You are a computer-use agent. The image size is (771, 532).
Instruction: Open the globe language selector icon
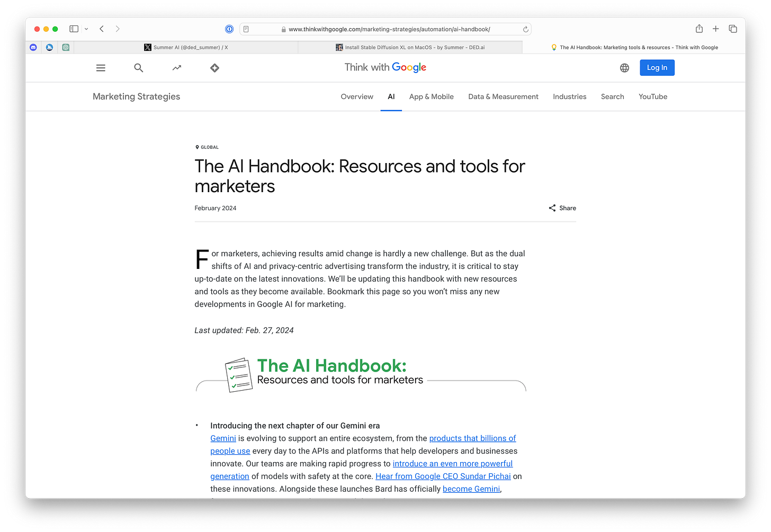625,68
